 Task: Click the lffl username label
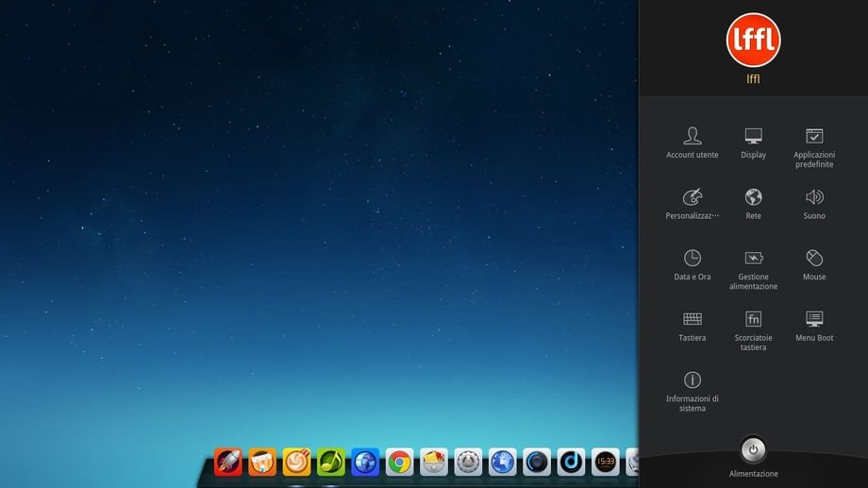click(753, 79)
